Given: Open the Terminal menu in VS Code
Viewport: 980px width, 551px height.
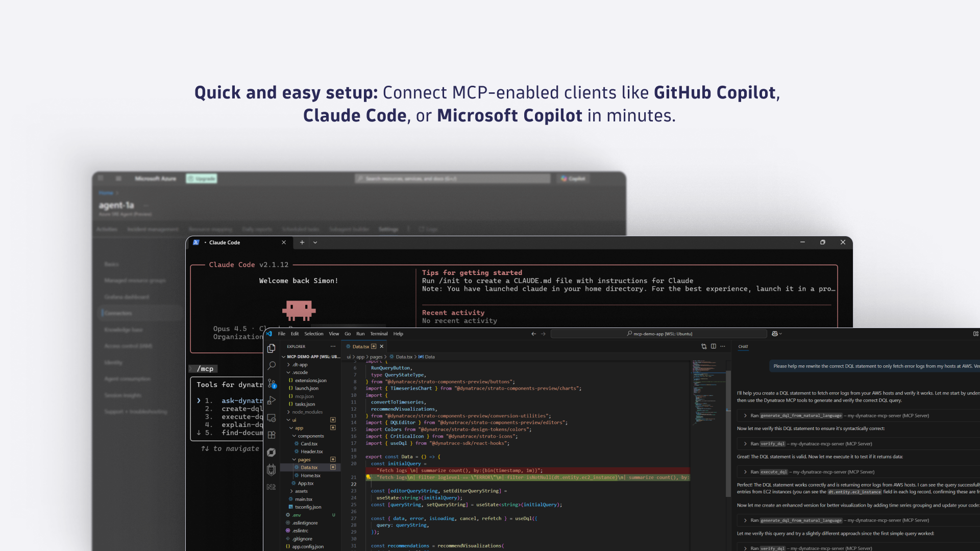Looking at the screenshot, I should 379,334.
